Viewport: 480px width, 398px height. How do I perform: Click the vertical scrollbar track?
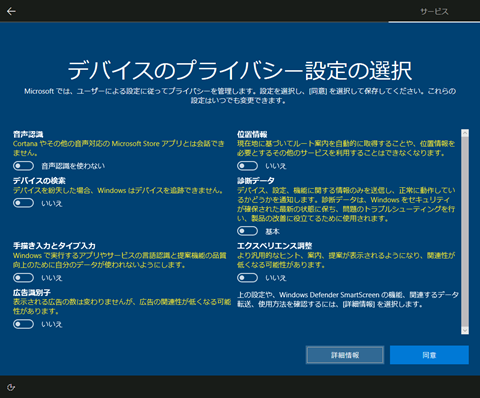click(x=465, y=232)
